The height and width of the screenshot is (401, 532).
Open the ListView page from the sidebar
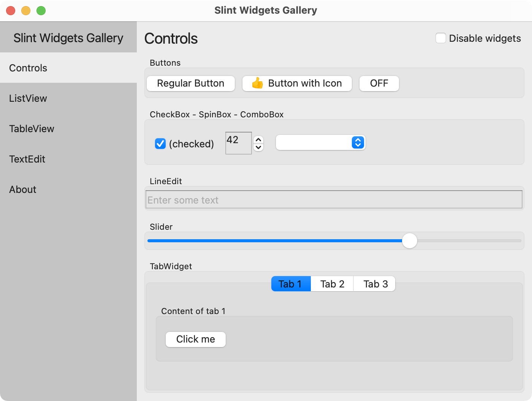pyautogui.click(x=28, y=98)
